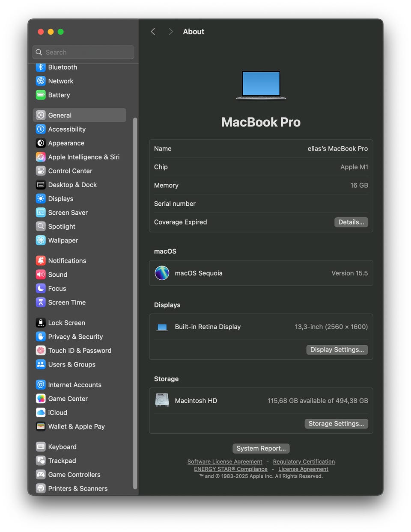The height and width of the screenshot is (532, 411).
Task: Click the macOS Sequoia logo icon
Action: point(162,273)
